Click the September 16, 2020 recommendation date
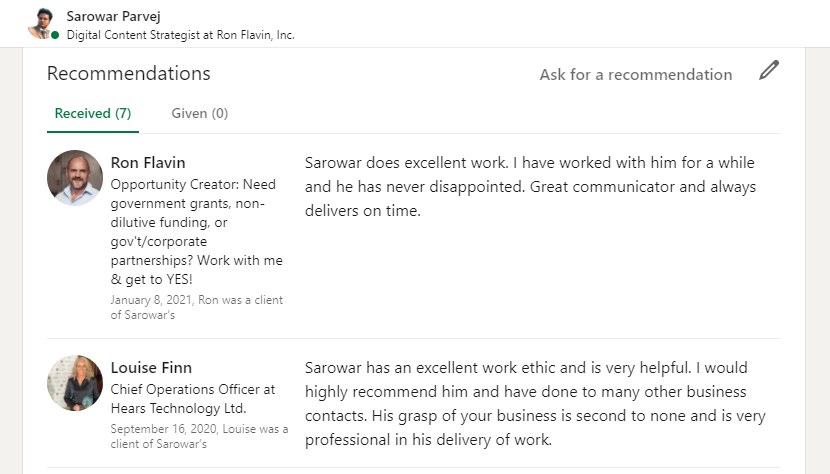 pyautogui.click(x=199, y=436)
